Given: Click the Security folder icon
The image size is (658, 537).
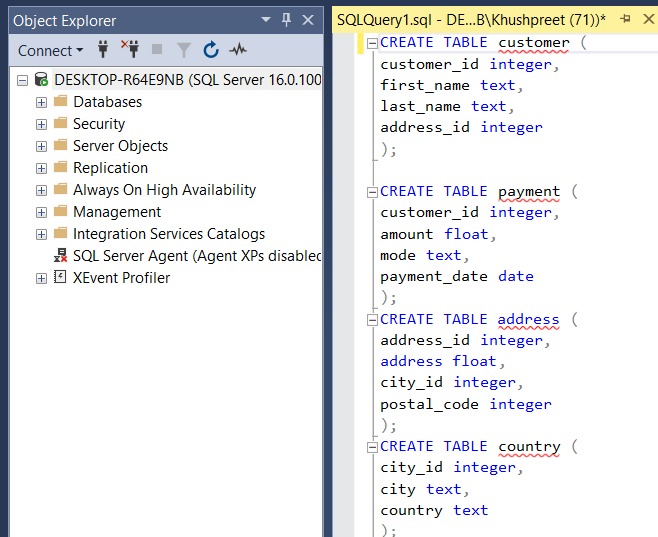Looking at the screenshot, I should pyautogui.click(x=60, y=123).
